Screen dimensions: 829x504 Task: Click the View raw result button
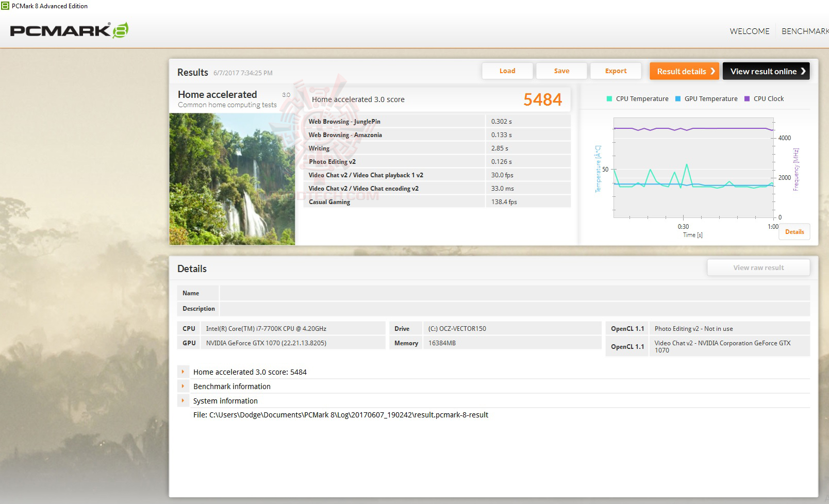pos(758,267)
